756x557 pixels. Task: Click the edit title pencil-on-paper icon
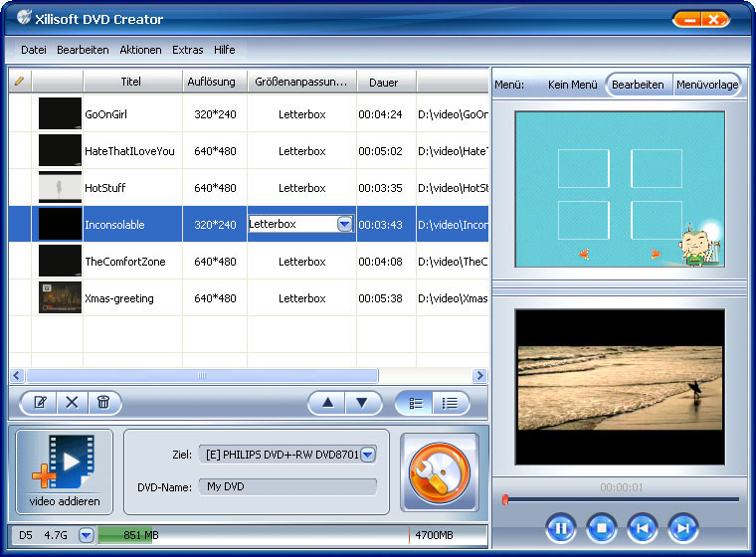pos(40,402)
